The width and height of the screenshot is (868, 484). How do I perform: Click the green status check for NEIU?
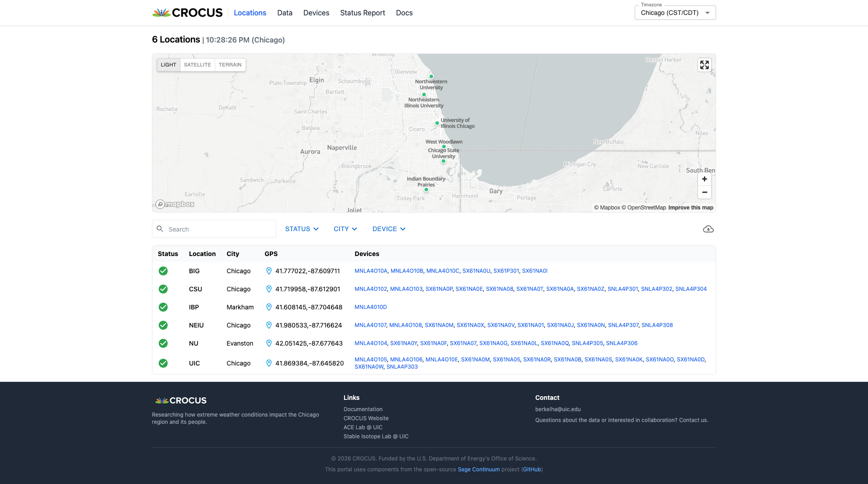point(163,325)
